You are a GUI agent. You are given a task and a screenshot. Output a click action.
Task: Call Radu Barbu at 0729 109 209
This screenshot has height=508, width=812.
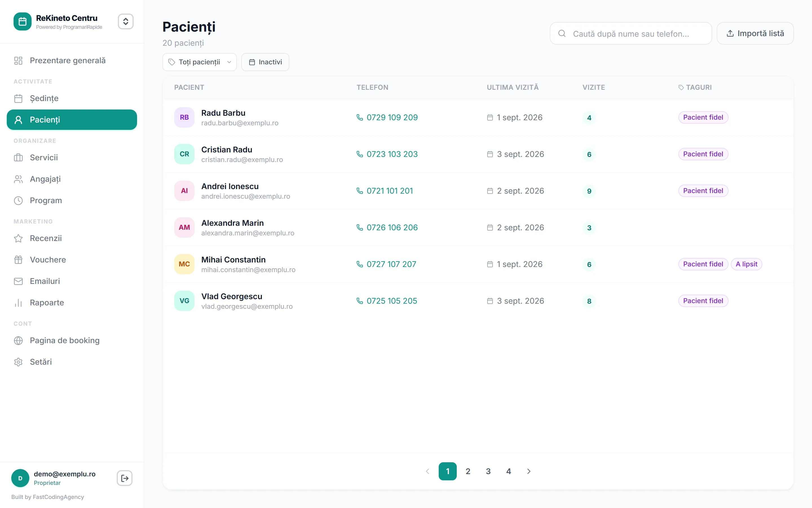tap(387, 118)
